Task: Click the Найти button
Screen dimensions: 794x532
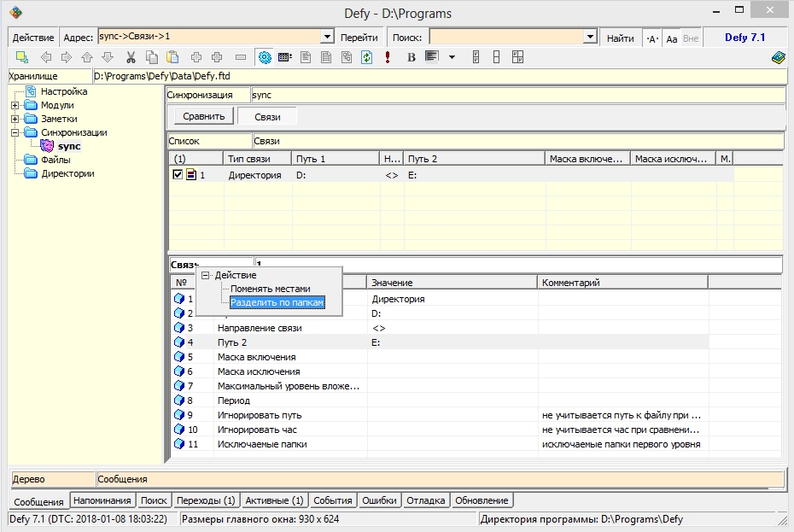Action: point(621,38)
